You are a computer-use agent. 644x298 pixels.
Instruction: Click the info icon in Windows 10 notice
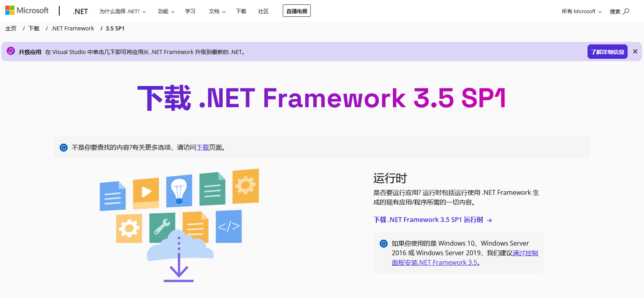(x=384, y=243)
